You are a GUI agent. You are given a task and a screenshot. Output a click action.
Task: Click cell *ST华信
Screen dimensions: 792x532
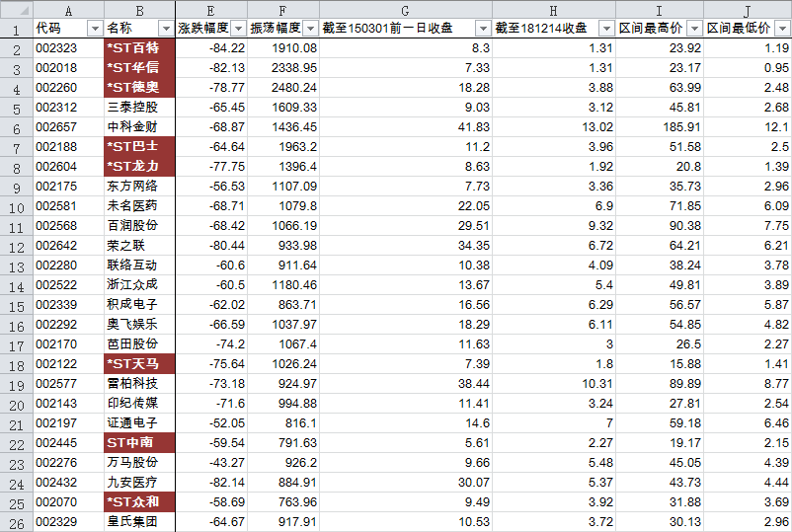pos(140,68)
